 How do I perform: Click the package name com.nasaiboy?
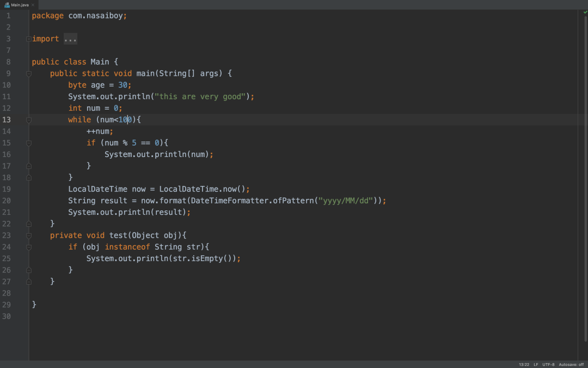click(96, 15)
